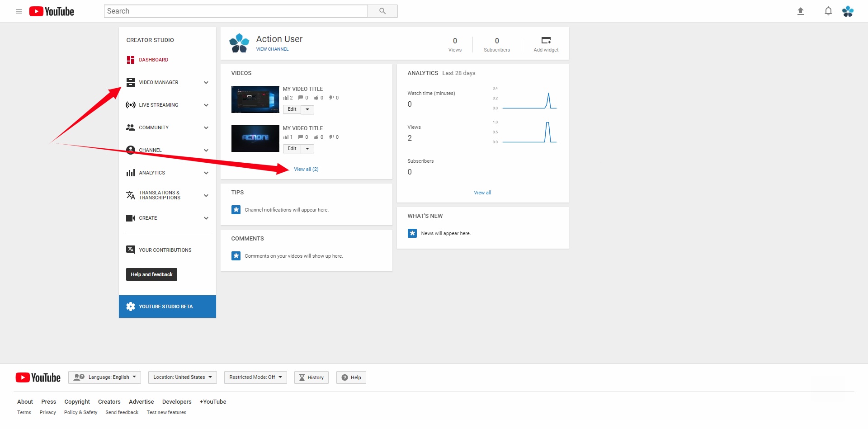Click the upload arrow icon
The height and width of the screenshot is (429, 868).
pyautogui.click(x=801, y=11)
